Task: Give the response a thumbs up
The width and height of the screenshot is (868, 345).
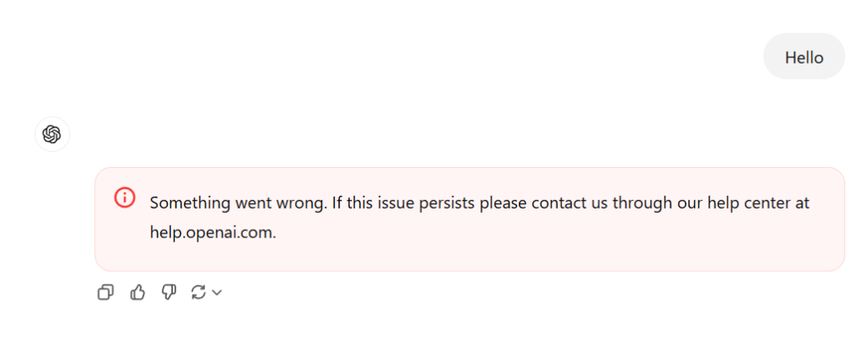Action: tap(137, 292)
